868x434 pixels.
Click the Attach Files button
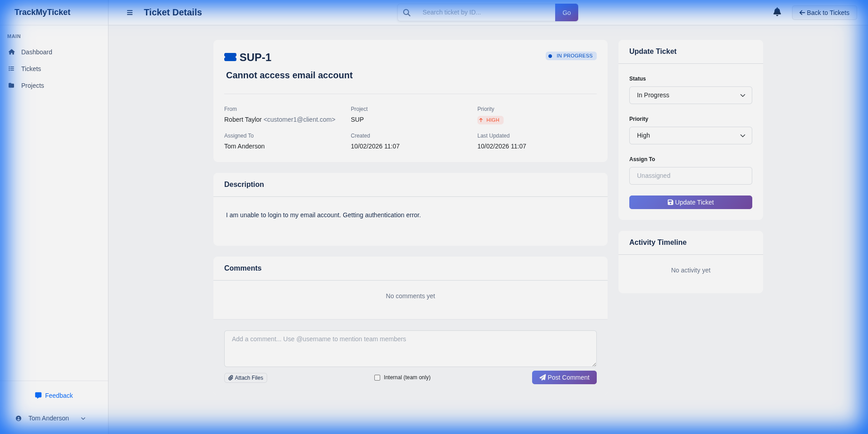[245, 378]
